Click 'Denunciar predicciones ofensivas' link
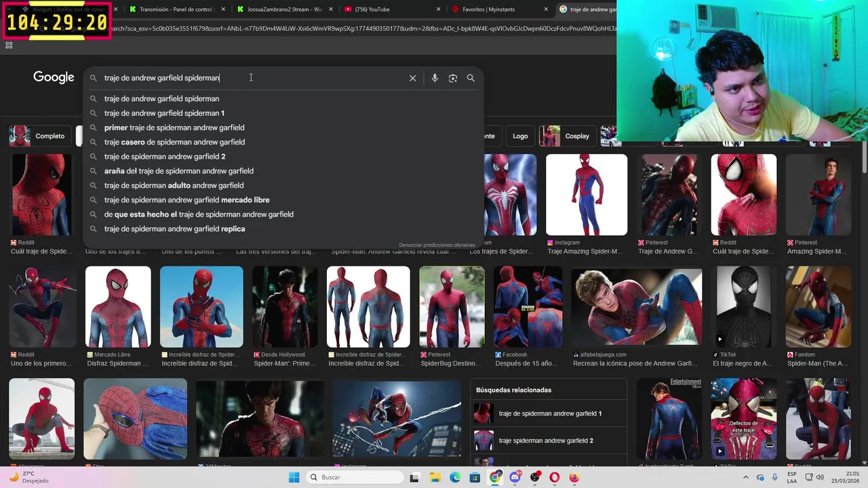Viewport: 868px width, 488px height. (x=437, y=245)
